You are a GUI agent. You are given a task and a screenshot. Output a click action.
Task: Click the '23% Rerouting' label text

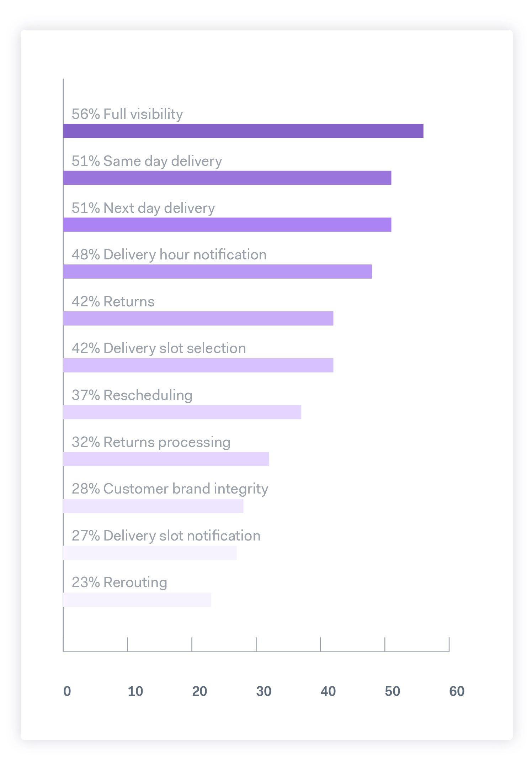[119, 583]
